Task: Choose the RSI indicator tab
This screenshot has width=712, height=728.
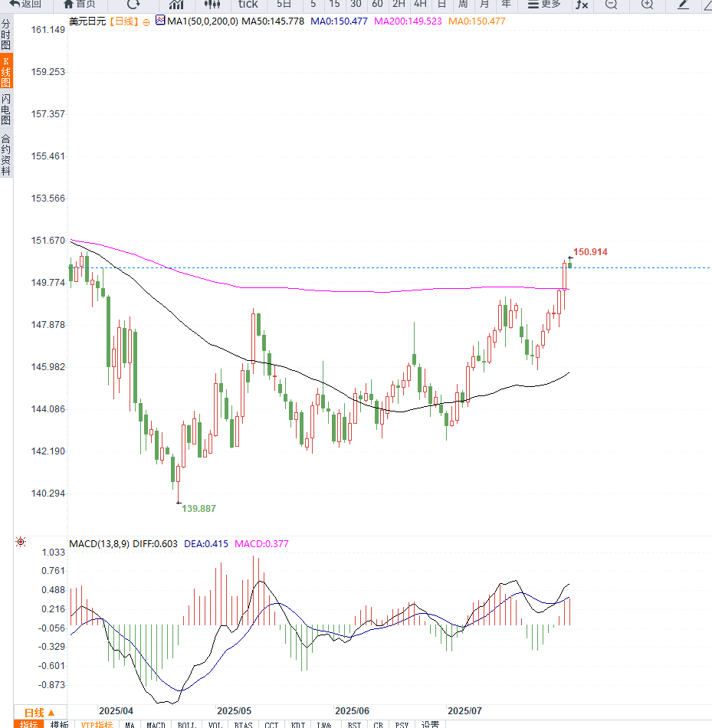Action: pyautogui.click(x=354, y=724)
